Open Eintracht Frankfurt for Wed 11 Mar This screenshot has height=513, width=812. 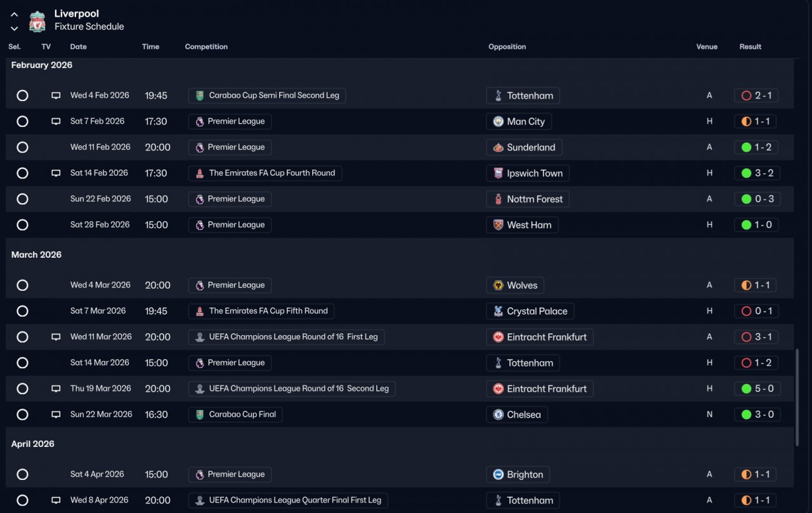(540, 337)
